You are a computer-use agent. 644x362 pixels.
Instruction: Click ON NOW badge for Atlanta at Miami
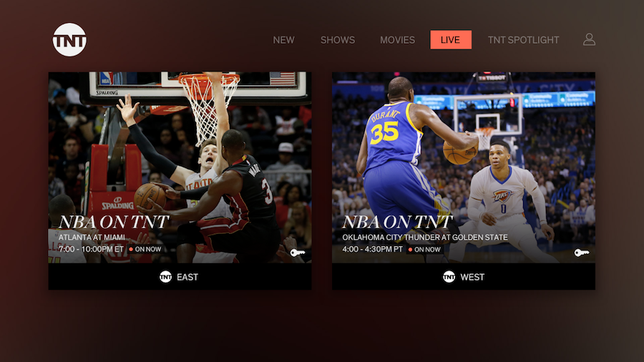click(145, 249)
